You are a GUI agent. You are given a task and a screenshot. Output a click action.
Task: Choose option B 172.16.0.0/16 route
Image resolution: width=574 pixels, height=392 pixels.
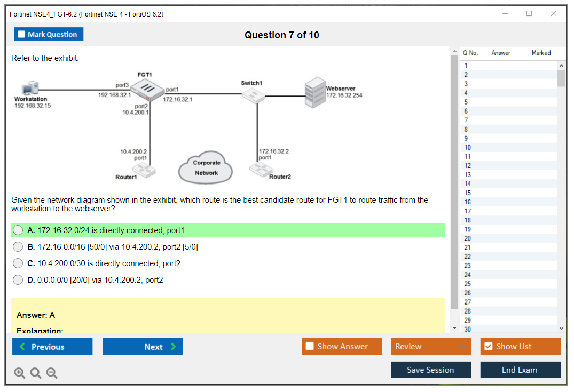point(18,247)
